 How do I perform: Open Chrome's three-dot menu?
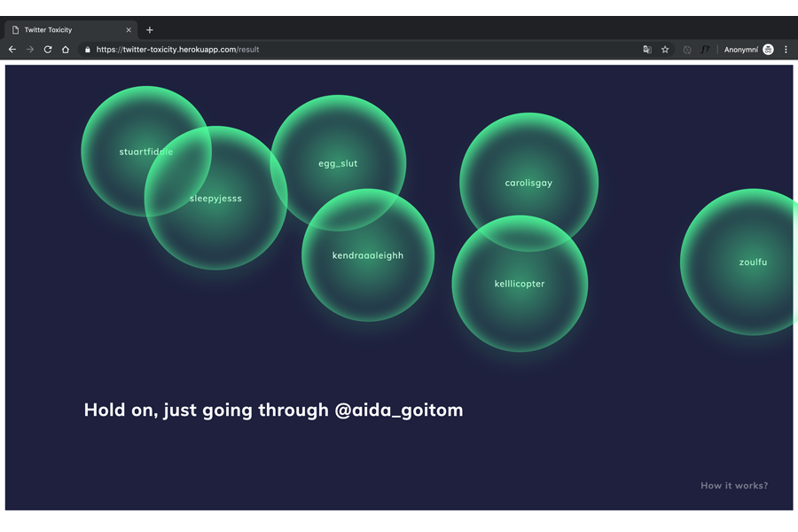786,50
